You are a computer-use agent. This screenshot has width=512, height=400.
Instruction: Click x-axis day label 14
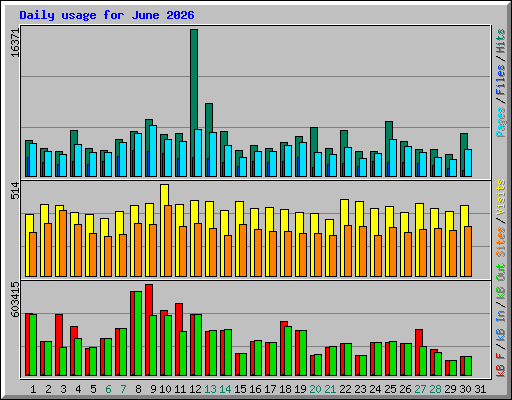226,389
